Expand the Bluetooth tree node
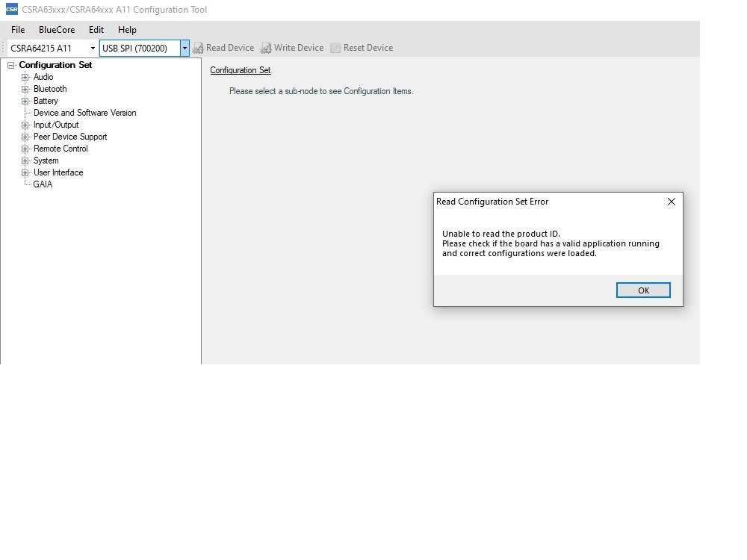The width and height of the screenshot is (747, 560). (25, 89)
